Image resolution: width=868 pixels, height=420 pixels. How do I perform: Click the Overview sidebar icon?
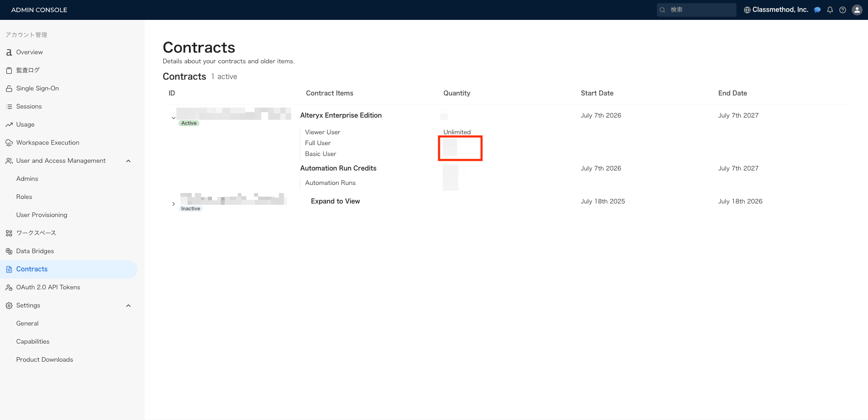[9, 52]
